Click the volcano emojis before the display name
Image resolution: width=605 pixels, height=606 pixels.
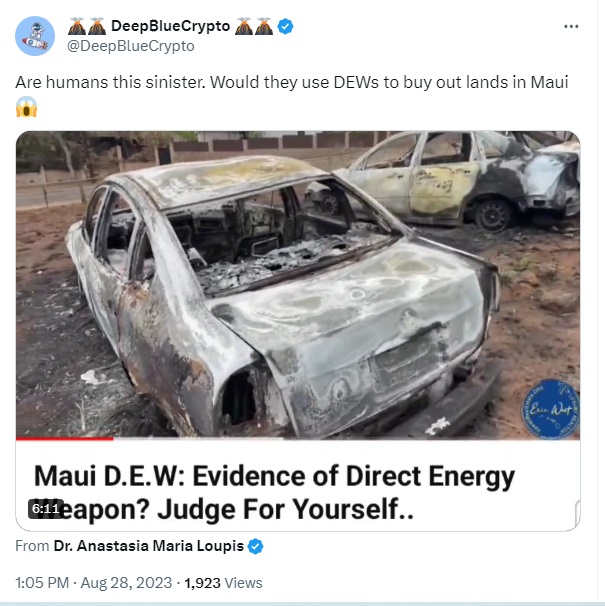click(x=87, y=26)
